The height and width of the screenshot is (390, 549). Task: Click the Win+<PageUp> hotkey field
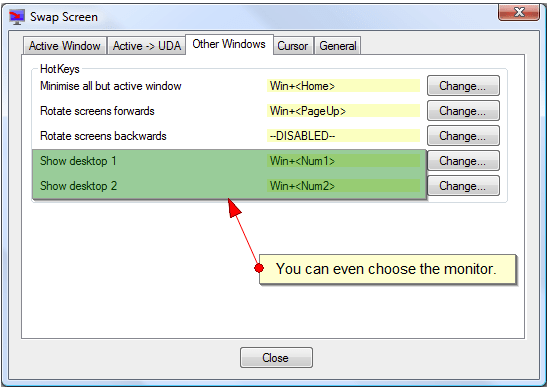tap(343, 111)
